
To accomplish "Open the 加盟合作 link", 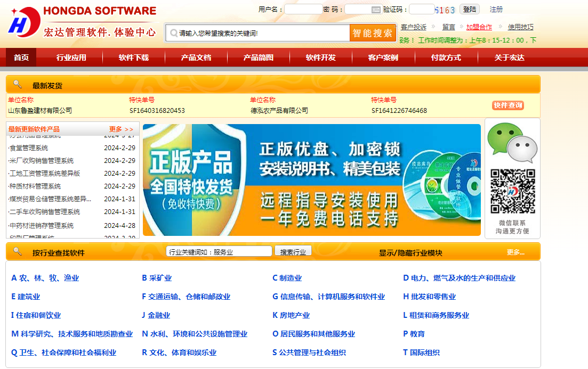I will click(479, 27).
